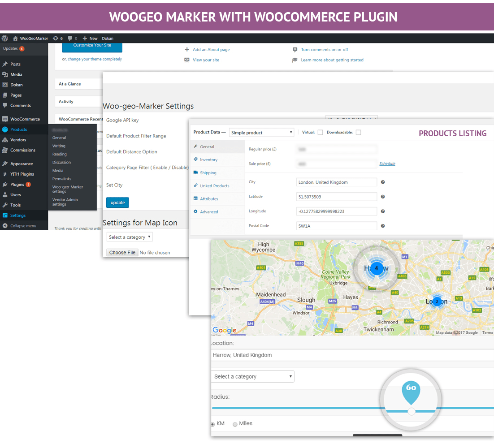Open the Dokan admin bar menu
The width and height of the screenshot is (494, 448).
coord(108,39)
